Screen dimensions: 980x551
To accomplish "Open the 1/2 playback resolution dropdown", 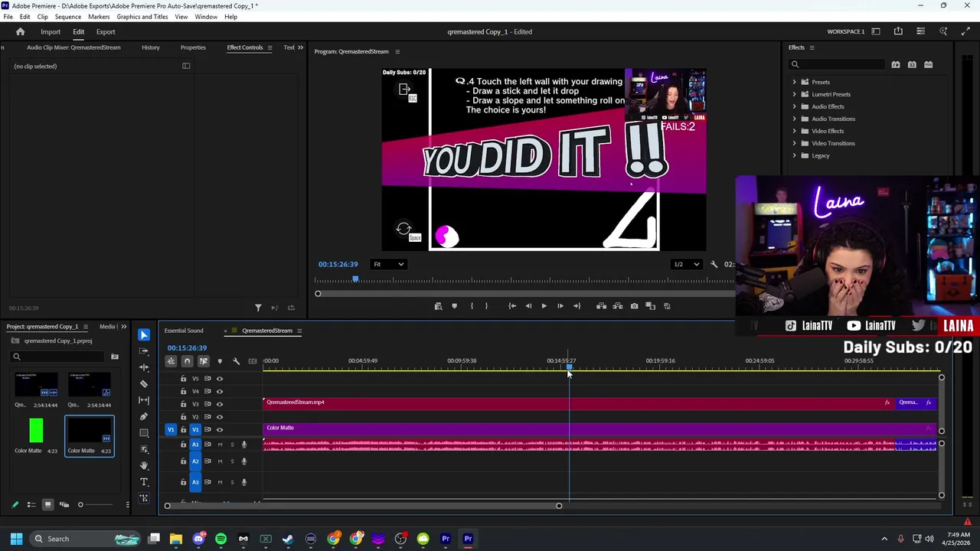I will pyautogui.click(x=686, y=265).
